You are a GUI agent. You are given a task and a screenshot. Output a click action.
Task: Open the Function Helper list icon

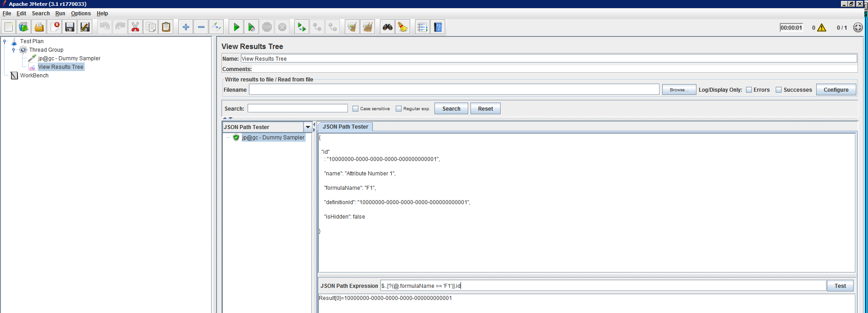click(423, 27)
